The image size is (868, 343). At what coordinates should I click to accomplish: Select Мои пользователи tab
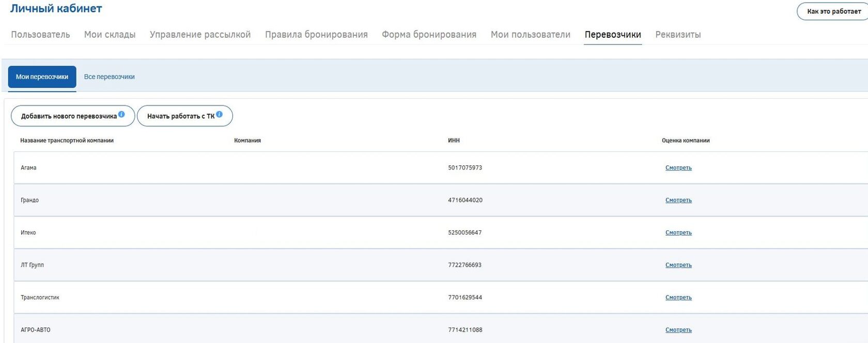(531, 35)
